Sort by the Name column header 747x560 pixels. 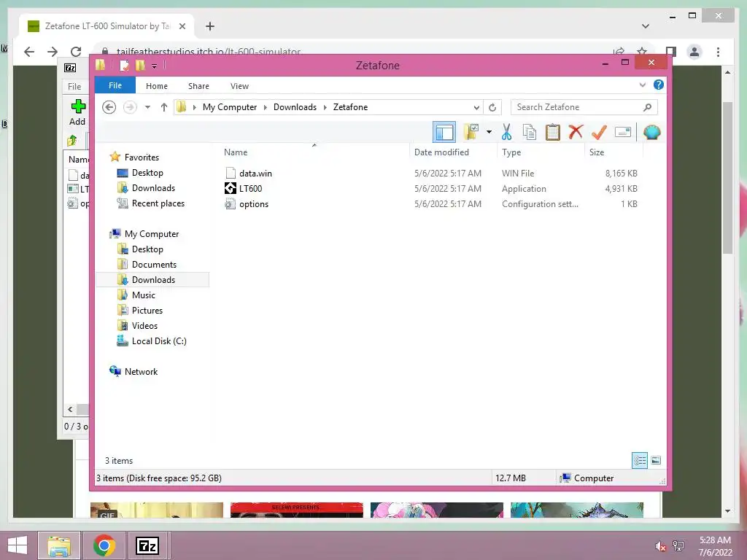pos(236,152)
